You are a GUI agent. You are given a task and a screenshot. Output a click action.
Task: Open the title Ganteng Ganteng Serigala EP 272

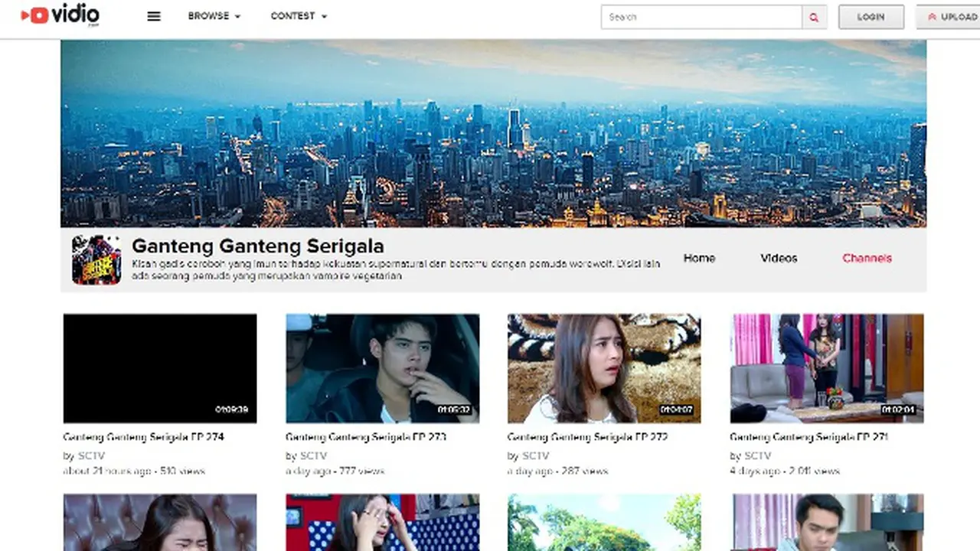tap(587, 438)
